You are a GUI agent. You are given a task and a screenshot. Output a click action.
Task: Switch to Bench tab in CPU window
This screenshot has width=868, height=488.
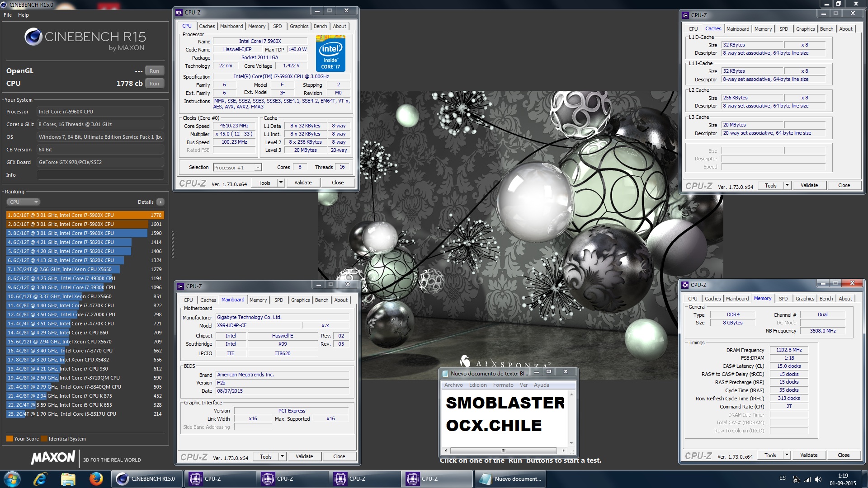[320, 26]
